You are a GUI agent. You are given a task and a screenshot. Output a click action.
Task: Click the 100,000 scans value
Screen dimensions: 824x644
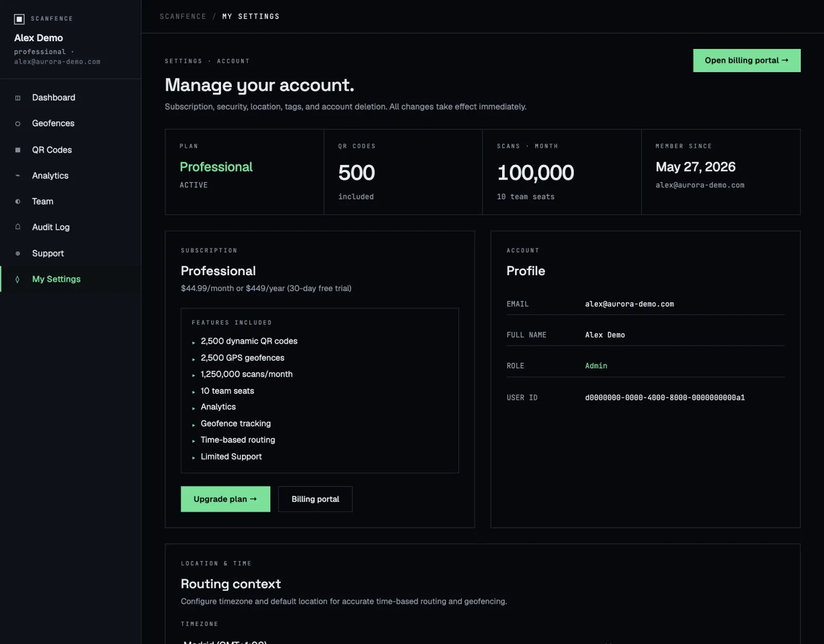point(536,173)
